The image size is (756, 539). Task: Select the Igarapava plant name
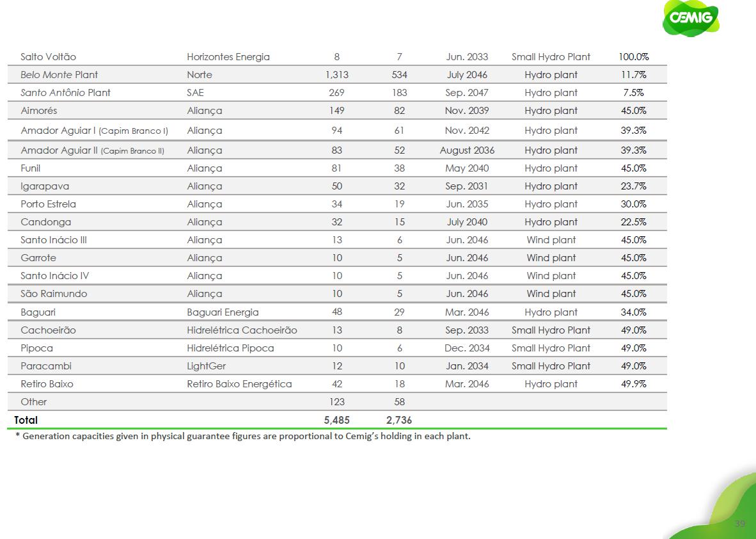[x=45, y=186]
